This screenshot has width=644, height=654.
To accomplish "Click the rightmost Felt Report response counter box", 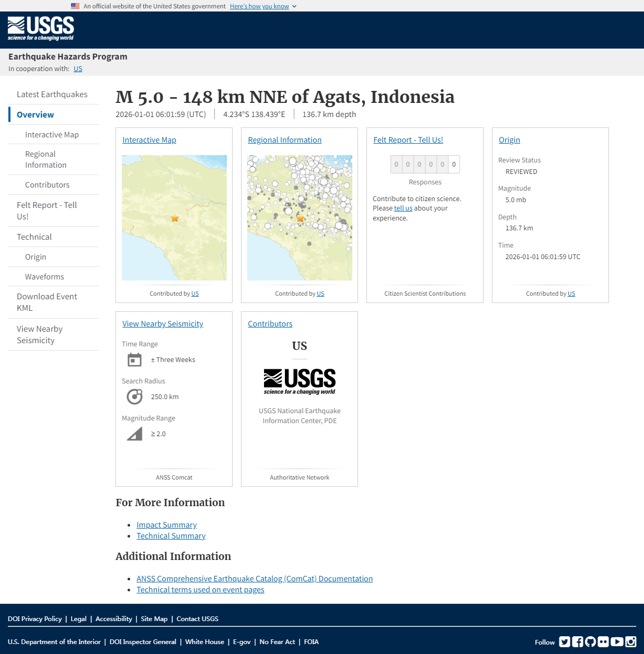I will click(x=453, y=164).
